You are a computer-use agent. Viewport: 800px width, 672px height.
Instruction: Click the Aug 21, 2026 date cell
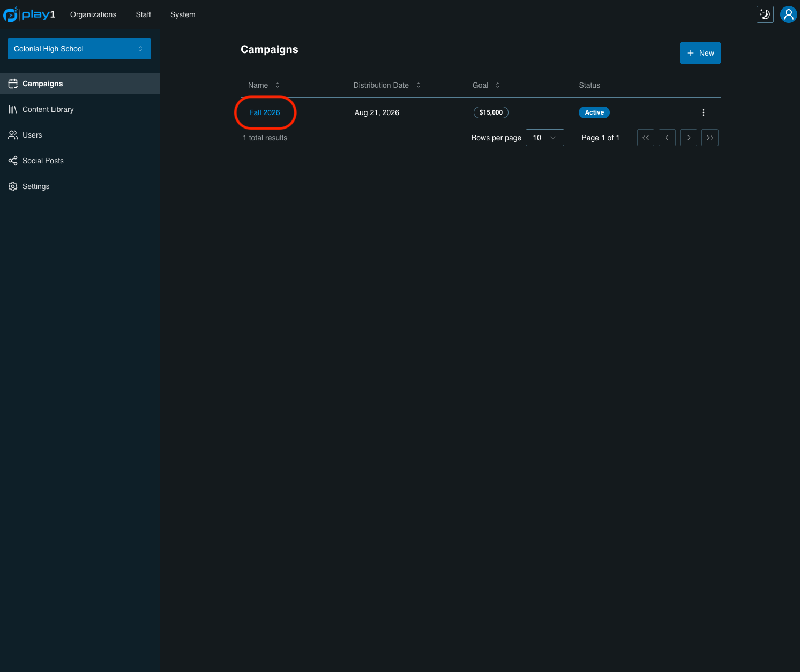click(377, 112)
